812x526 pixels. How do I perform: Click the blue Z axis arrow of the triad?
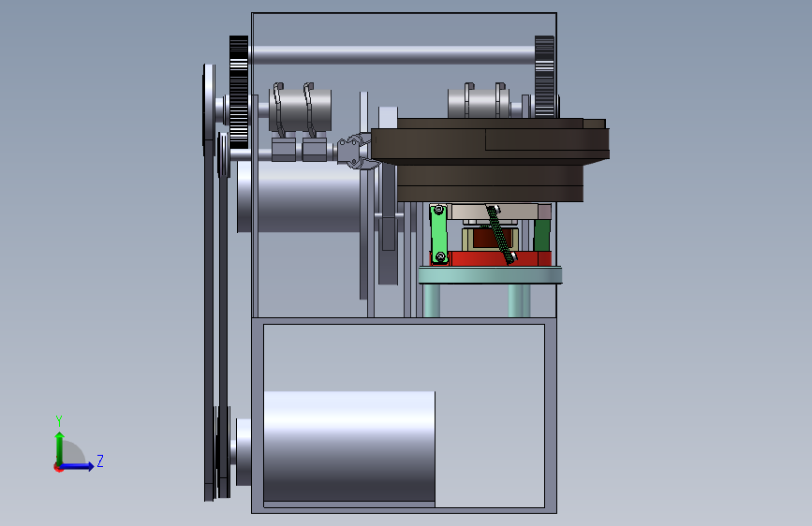click(78, 466)
